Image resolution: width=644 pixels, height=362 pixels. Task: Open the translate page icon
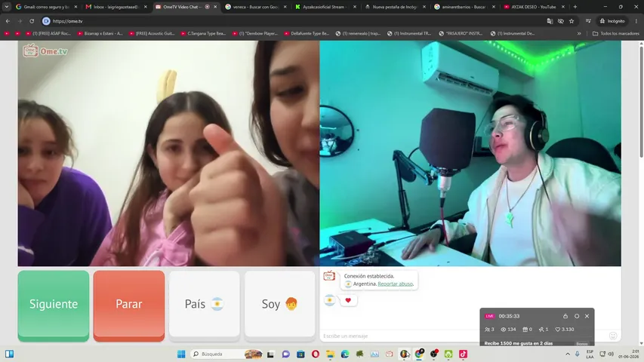(x=550, y=21)
